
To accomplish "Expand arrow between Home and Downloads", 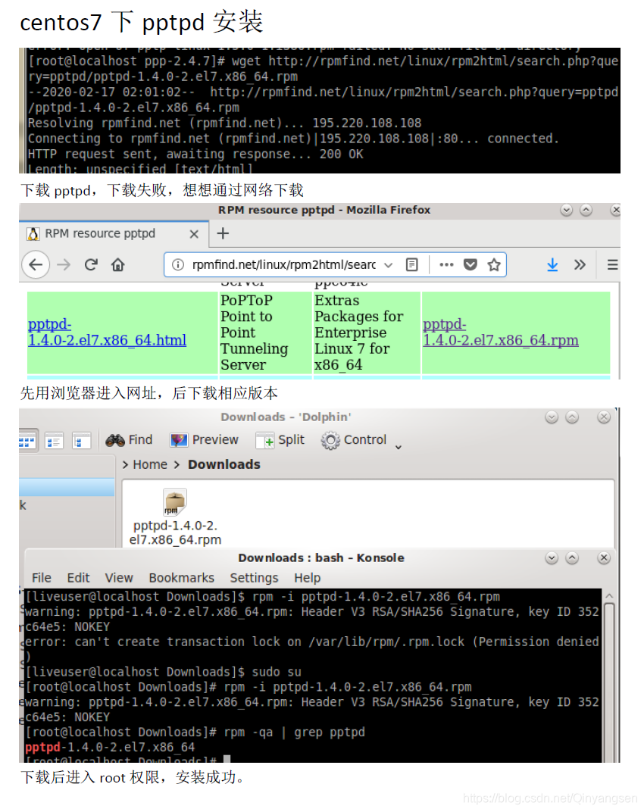I will pyautogui.click(x=177, y=464).
